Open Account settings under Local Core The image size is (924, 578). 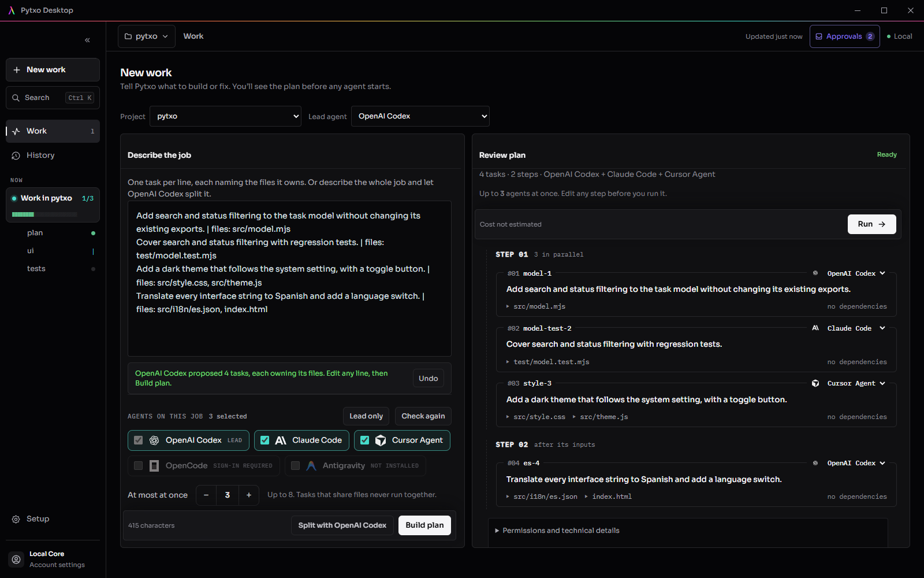[57, 565]
